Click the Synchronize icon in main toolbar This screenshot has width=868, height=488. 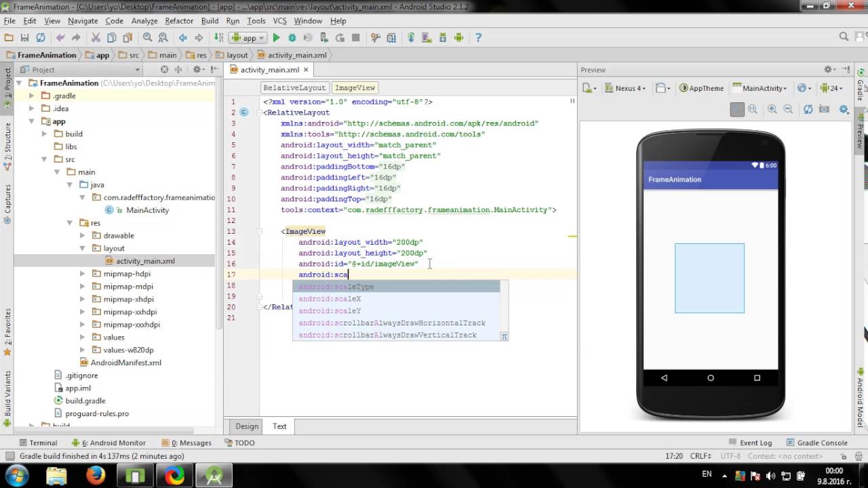[41, 38]
